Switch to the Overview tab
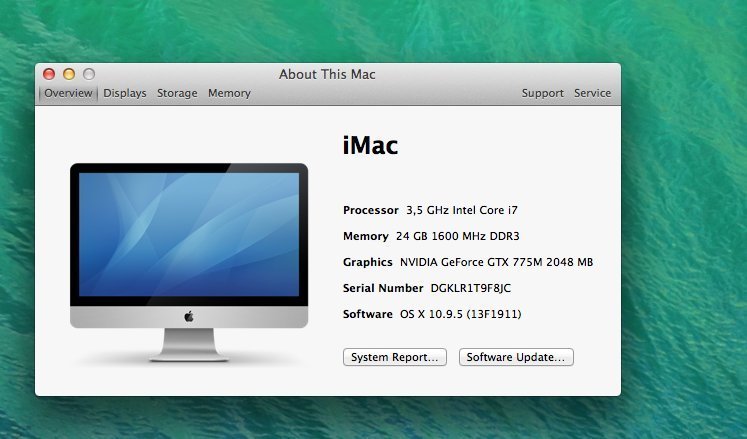Viewport: 747px width, 439px height. [x=68, y=93]
